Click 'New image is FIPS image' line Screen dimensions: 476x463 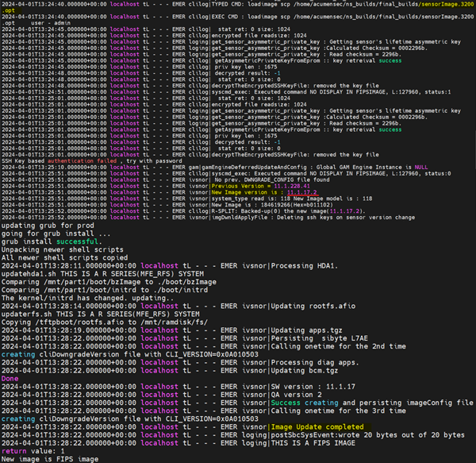coord(50,459)
